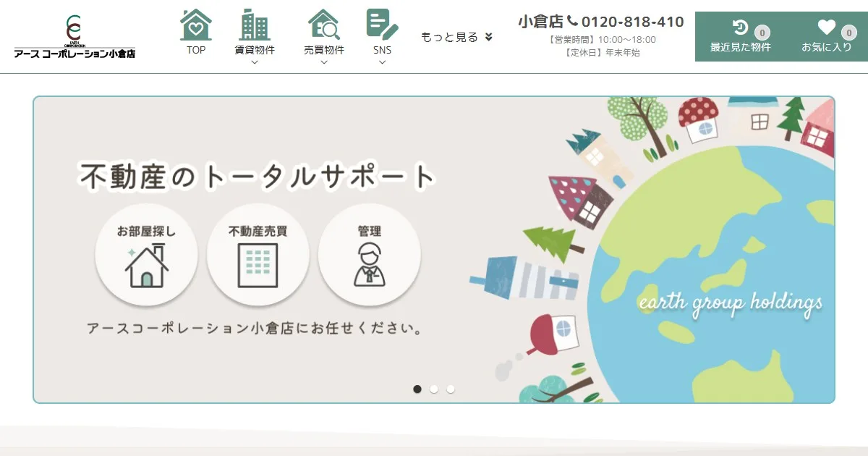Open the もっと見る menu text
The image size is (868, 456).
(x=449, y=37)
